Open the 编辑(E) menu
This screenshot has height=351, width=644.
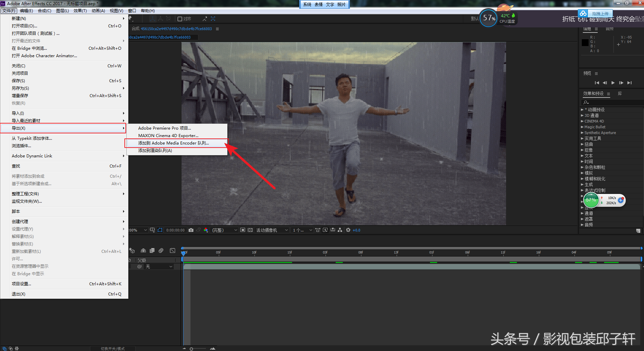[26, 11]
